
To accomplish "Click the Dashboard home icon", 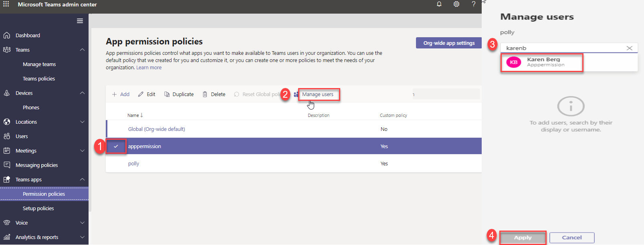I will point(7,35).
